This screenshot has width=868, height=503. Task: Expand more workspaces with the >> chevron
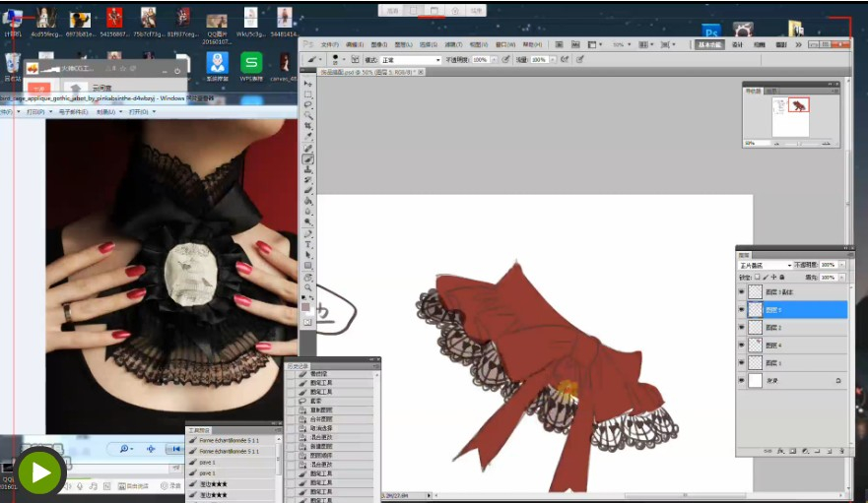coord(798,45)
